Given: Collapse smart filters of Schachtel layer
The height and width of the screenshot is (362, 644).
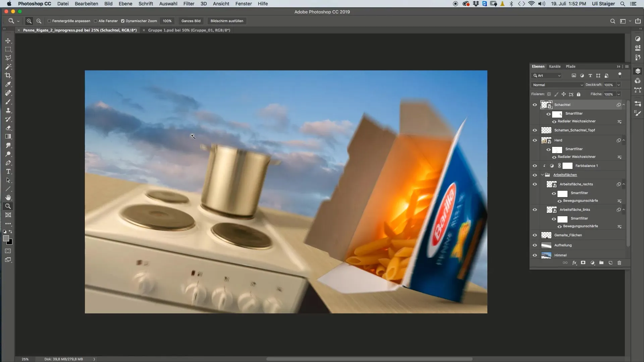Looking at the screenshot, I should pos(624,105).
